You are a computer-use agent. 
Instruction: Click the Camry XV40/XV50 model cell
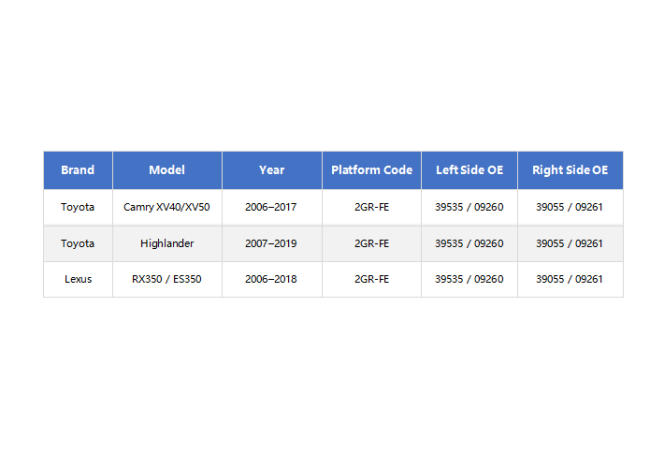pyautogui.click(x=167, y=207)
